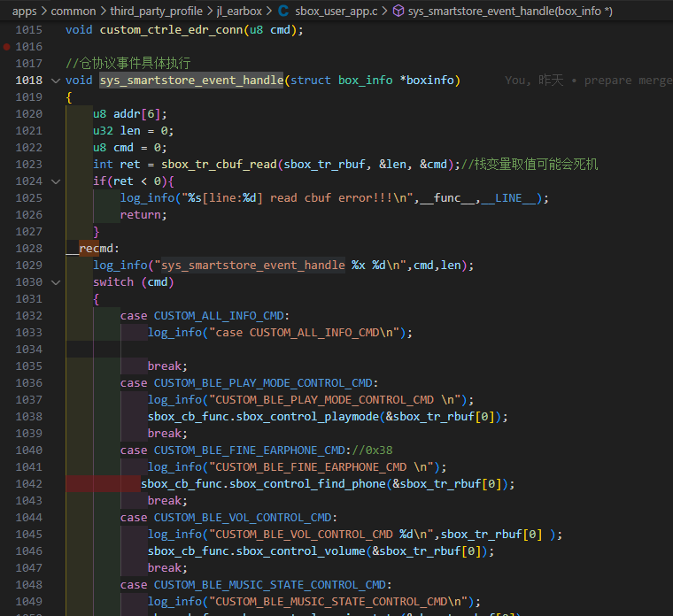Click the highlighted sys_smartstore_event_handle function name

click(191, 81)
